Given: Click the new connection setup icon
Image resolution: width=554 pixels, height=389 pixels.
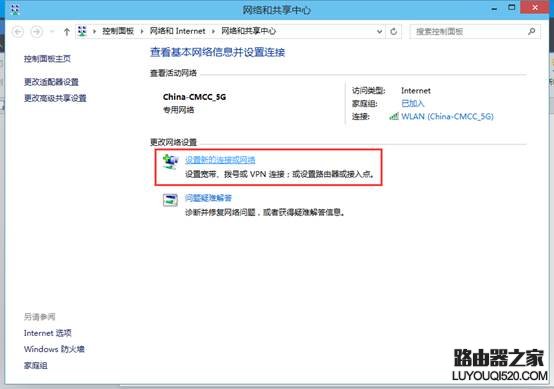Looking at the screenshot, I should tap(170, 162).
